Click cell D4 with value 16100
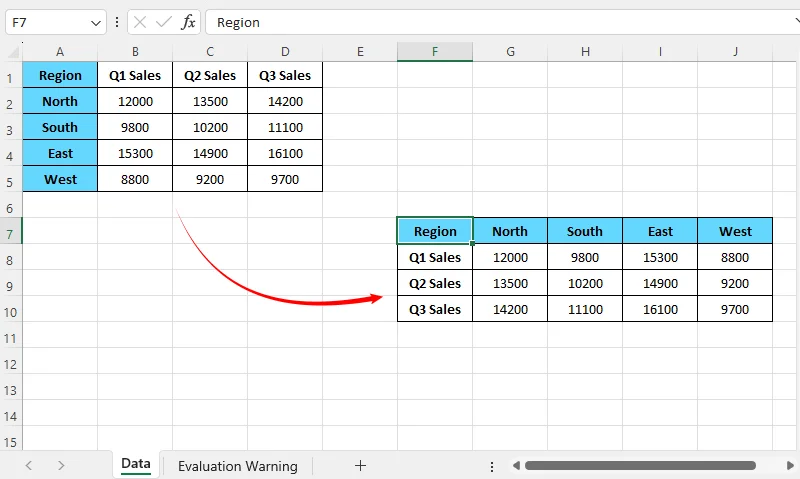800x479 pixels. coord(285,153)
